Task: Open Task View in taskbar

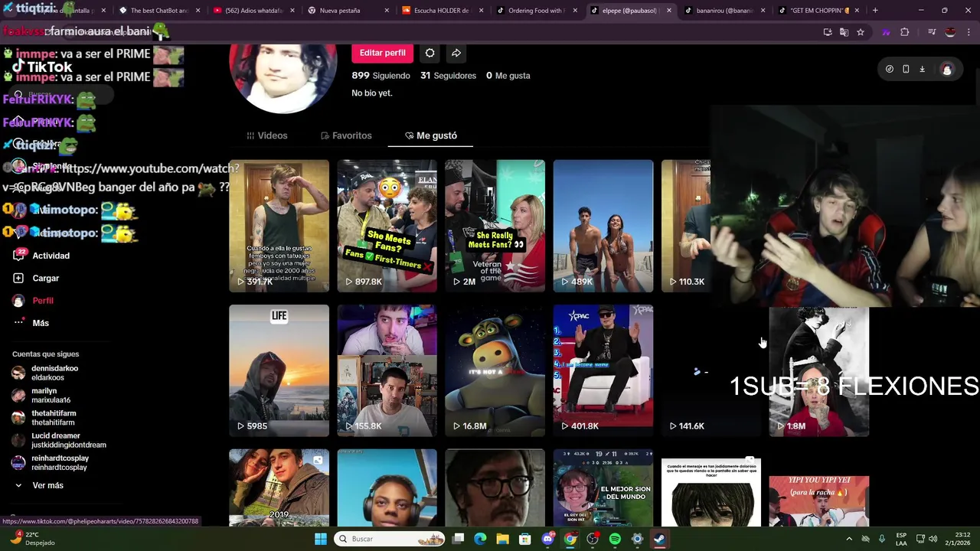Action: click(x=458, y=539)
